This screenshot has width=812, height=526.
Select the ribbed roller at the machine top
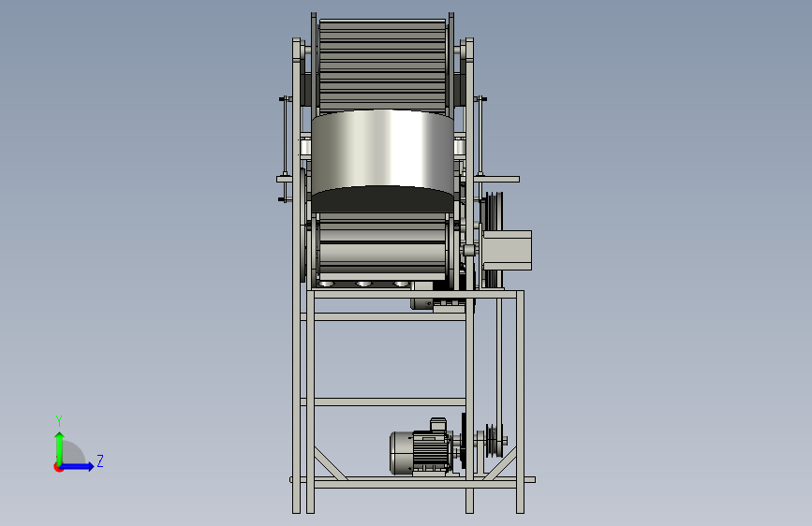pyautogui.click(x=383, y=66)
